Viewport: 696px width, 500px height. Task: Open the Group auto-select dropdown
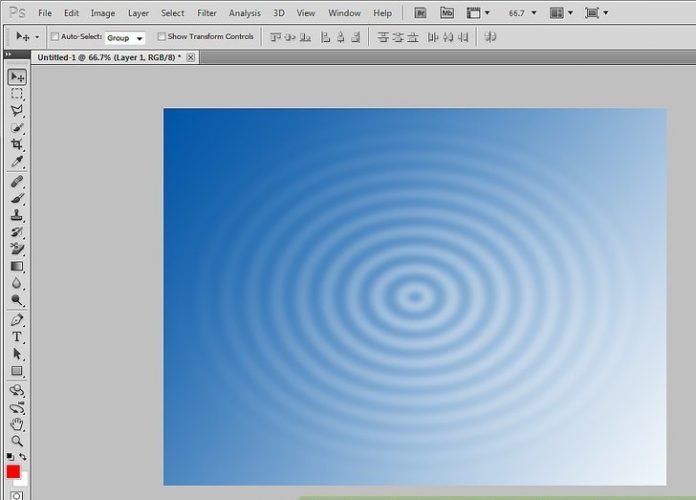(125, 37)
